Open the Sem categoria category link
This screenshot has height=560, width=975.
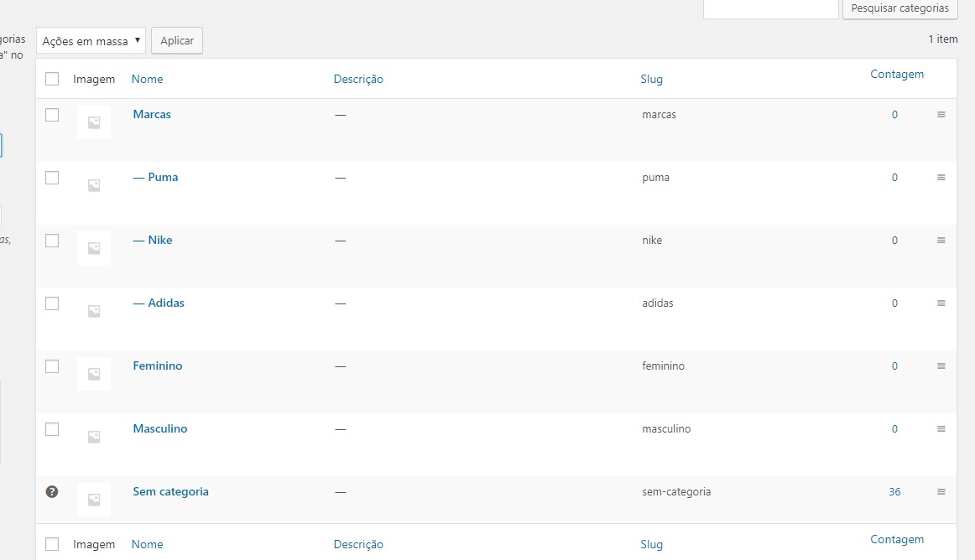pos(170,491)
